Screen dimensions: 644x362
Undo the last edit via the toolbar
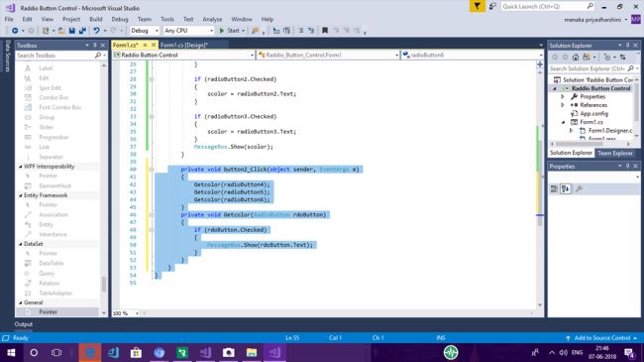(x=96, y=31)
